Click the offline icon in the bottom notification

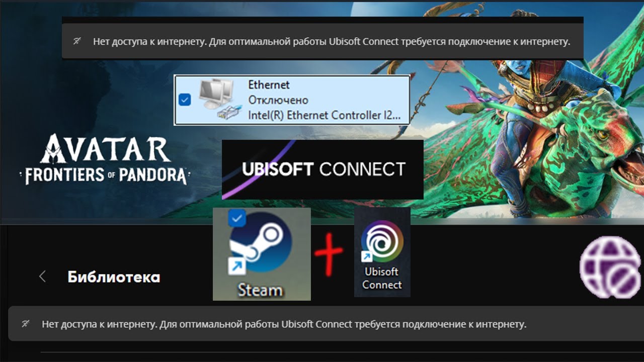[26, 324]
